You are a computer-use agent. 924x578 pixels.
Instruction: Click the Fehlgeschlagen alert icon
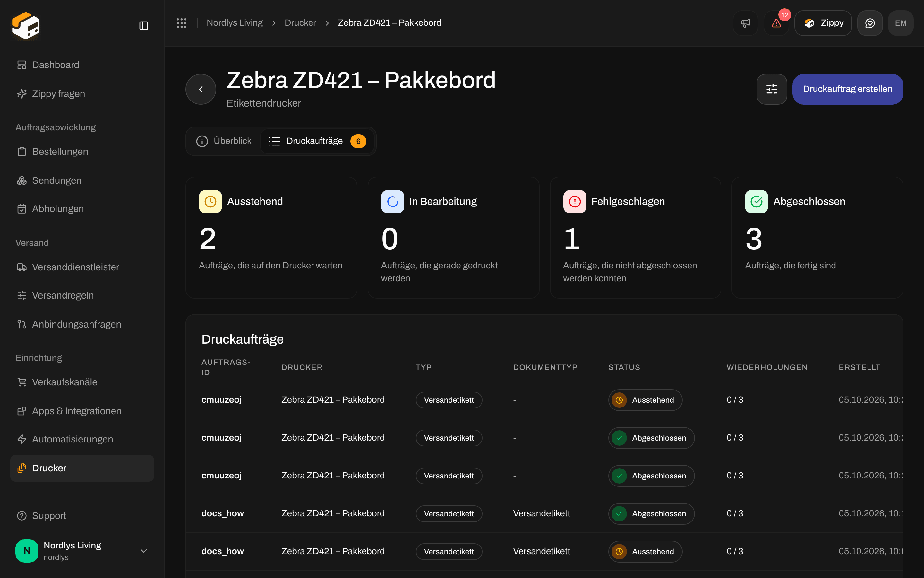575,201
